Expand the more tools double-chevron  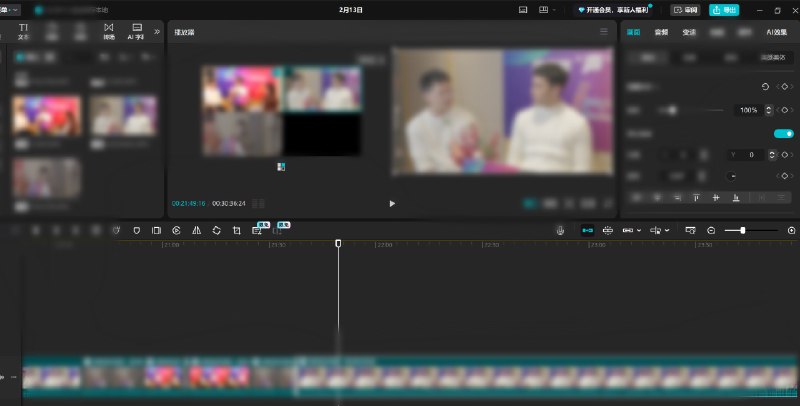coord(156,31)
